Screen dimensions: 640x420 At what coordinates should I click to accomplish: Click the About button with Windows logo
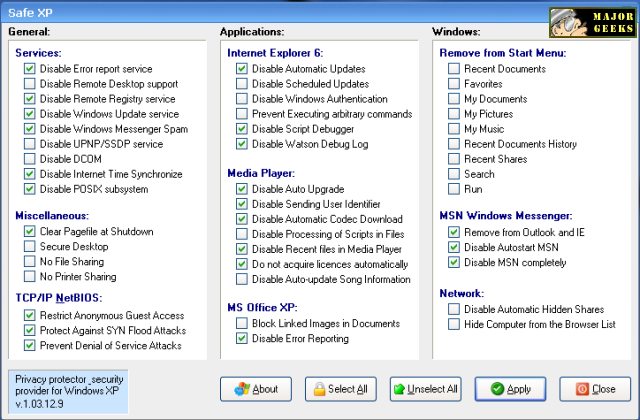[x=256, y=389]
